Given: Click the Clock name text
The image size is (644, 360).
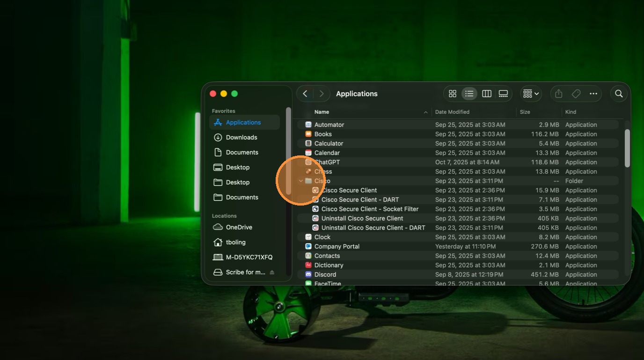Looking at the screenshot, I should coord(322,237).
